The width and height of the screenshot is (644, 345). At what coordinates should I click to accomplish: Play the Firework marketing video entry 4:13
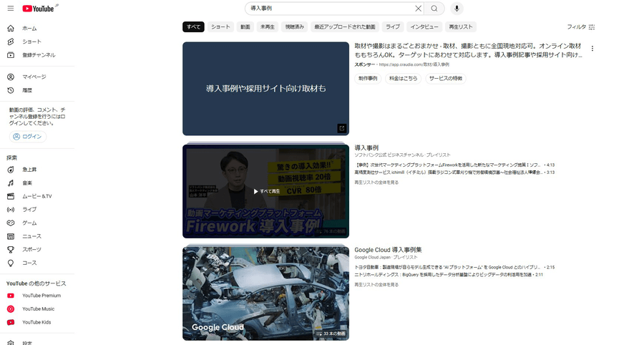pyautogui.click(x=454, y=165)
